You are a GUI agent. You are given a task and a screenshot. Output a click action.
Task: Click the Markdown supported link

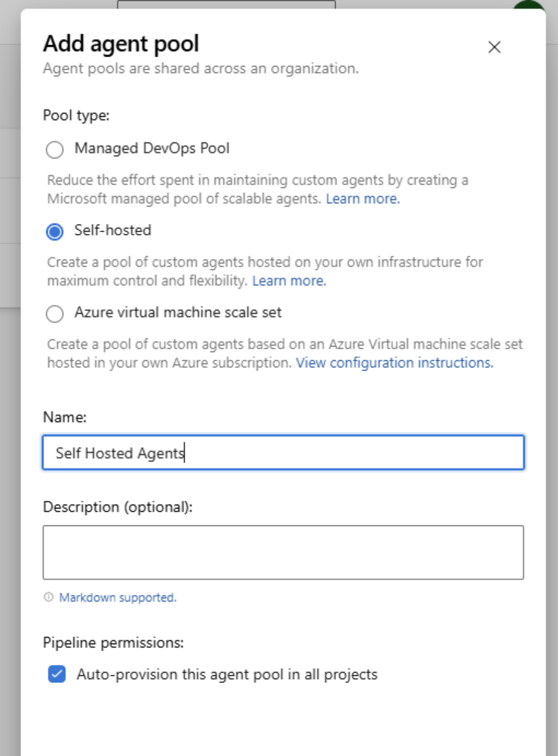pyautogui.click(x=117, y=597)
